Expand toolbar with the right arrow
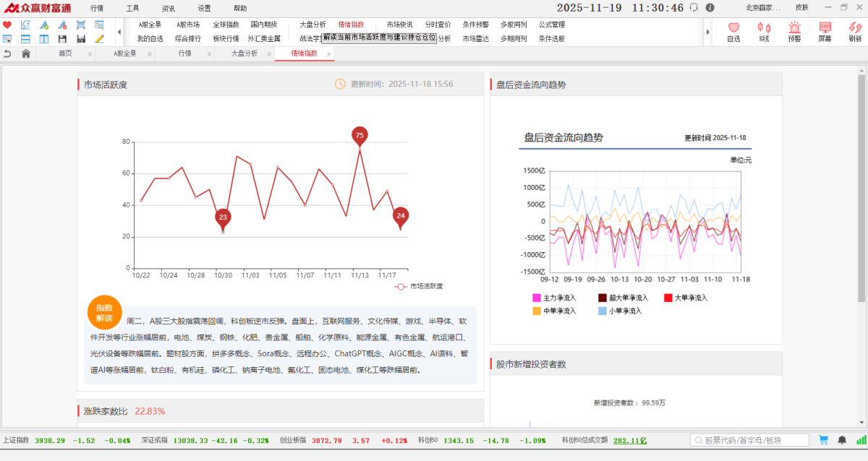Screen dimensions: 868x461 707,32
